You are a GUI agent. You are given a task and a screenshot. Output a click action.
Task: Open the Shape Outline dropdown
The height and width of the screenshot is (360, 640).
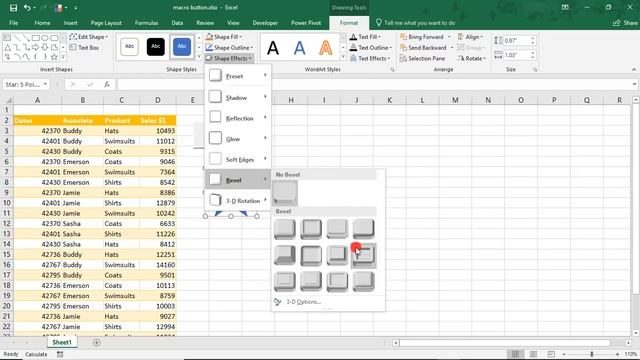[x=229, y=48]
